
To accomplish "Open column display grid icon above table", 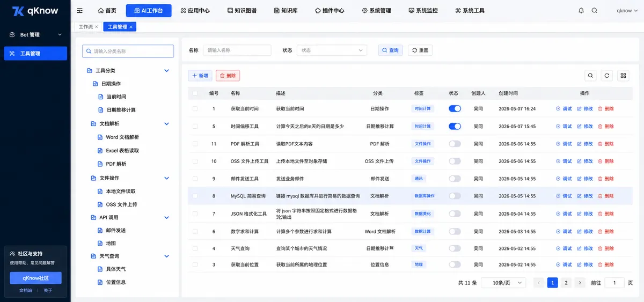I will click(623, 76).
